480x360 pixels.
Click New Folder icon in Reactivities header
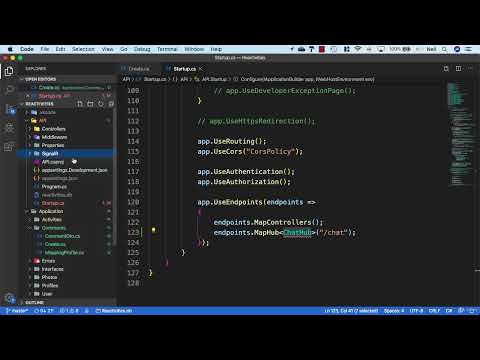click(90, 104)
